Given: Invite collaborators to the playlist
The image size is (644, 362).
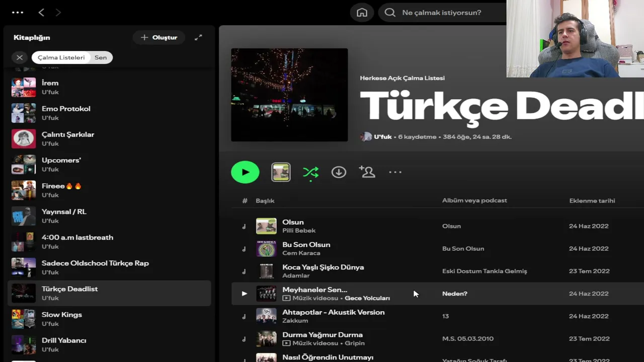Looking at the screenshot, I should pos(367,172).
